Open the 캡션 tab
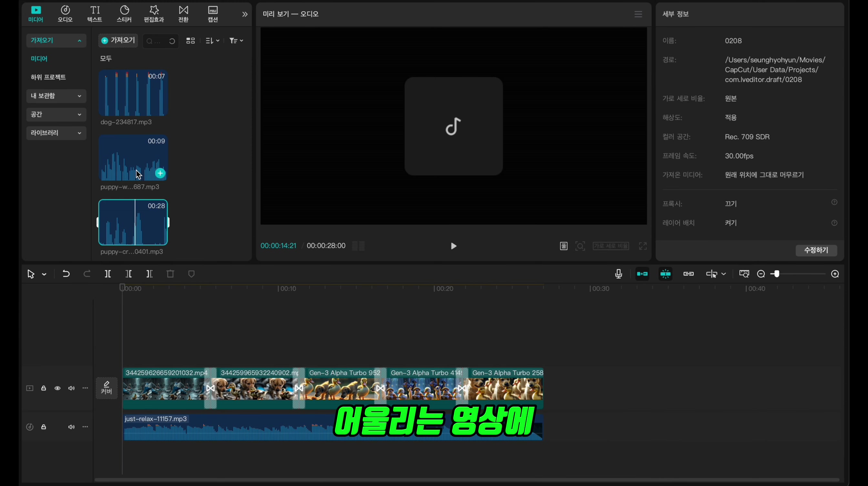868x486 pixels. 212,14
